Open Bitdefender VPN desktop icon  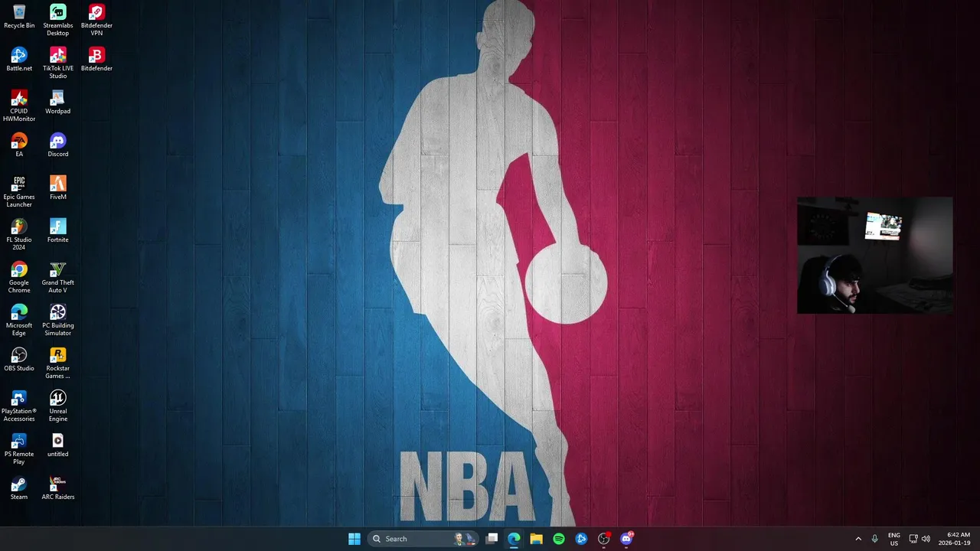click(96, 21)
